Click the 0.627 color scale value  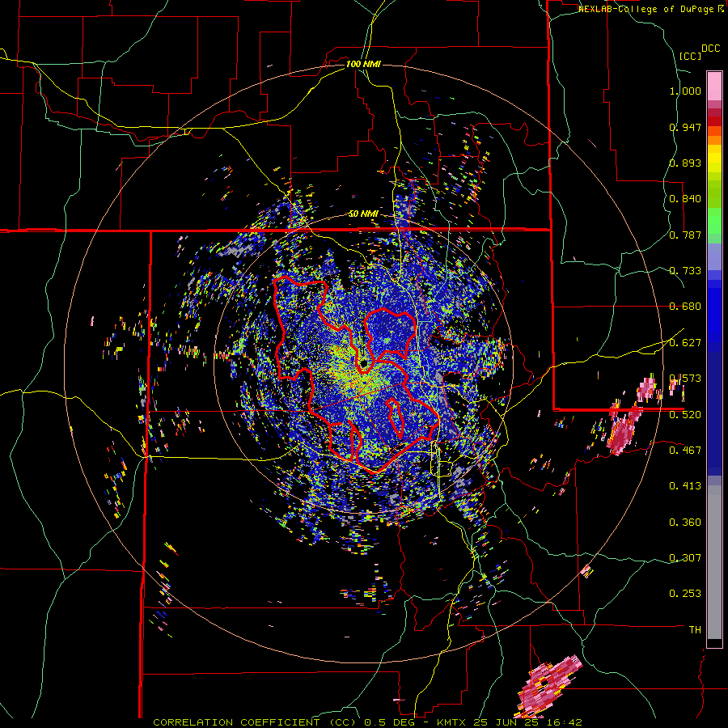click(685, 343)
